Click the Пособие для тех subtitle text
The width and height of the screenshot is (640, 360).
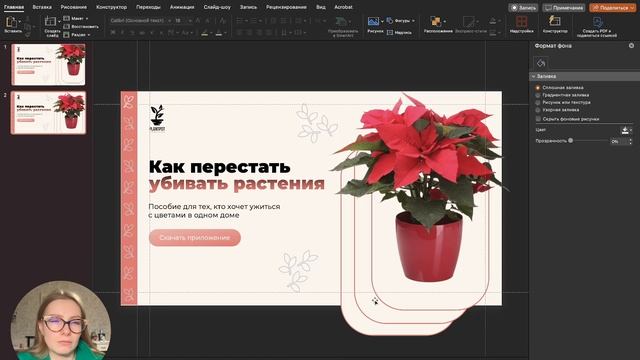214,211
